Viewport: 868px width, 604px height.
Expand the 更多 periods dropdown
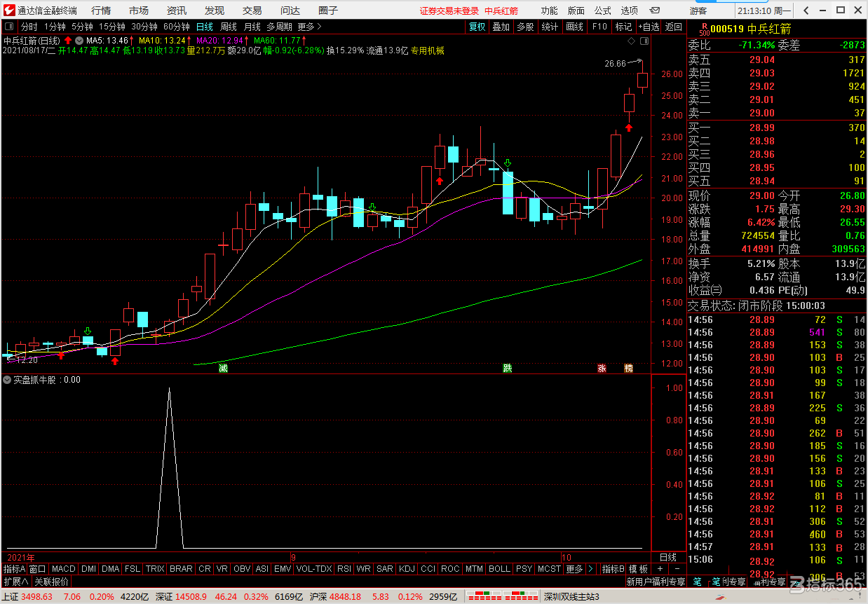tap(309, 27)
